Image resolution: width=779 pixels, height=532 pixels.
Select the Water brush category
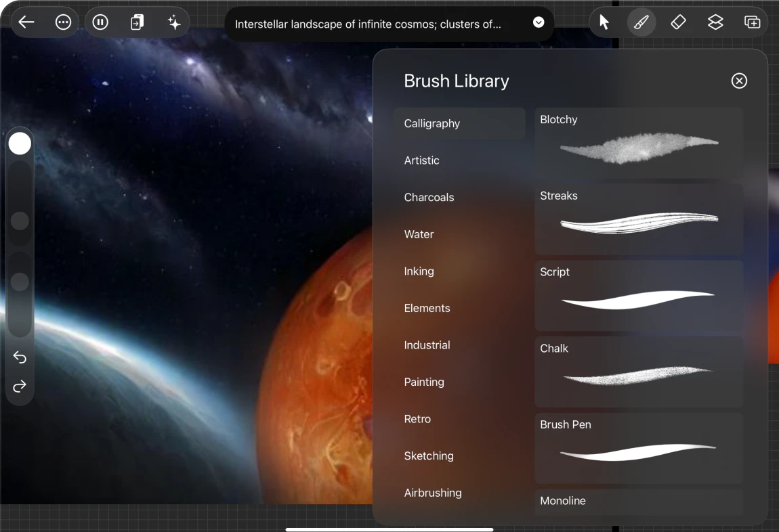(x=419, y=234)
